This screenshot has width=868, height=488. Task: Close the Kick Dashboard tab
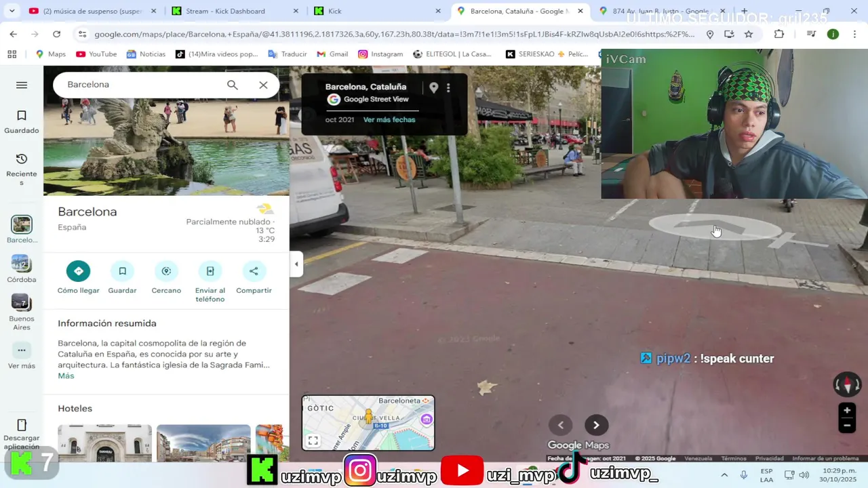pyautogui.click(x=296, y=11)
